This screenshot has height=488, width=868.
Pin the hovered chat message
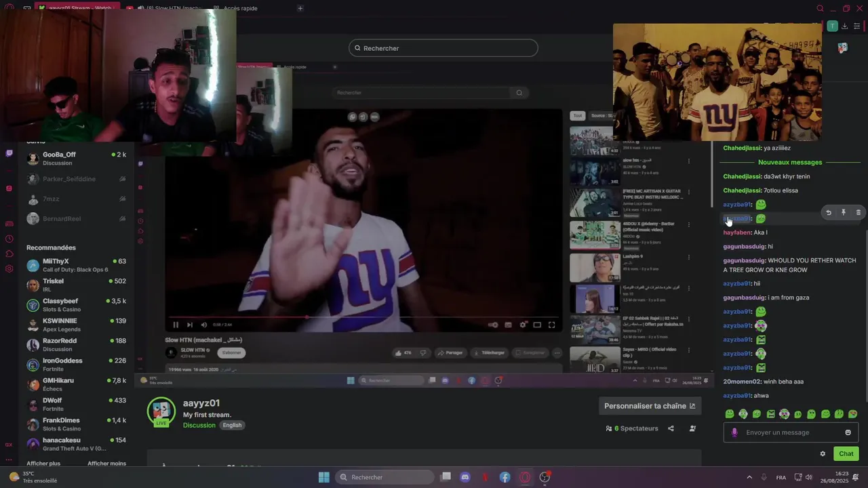(x=843, y=213)
